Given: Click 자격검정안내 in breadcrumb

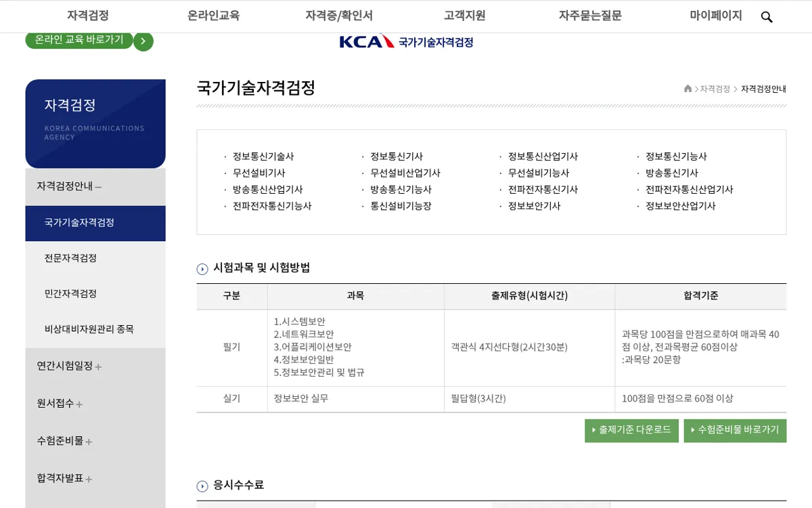Looking at the screenshot, I should click(x=764, y=89).
